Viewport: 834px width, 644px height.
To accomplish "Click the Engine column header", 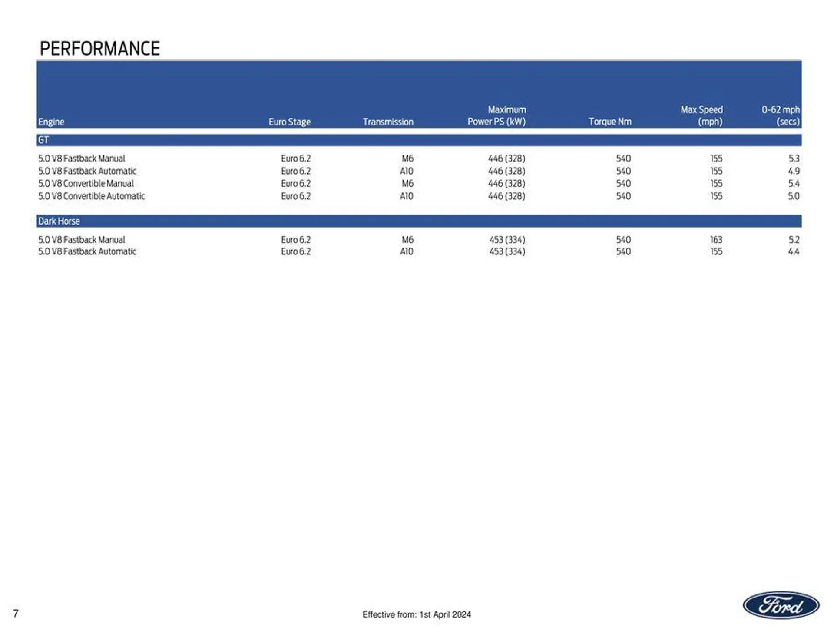I will 51,122.
